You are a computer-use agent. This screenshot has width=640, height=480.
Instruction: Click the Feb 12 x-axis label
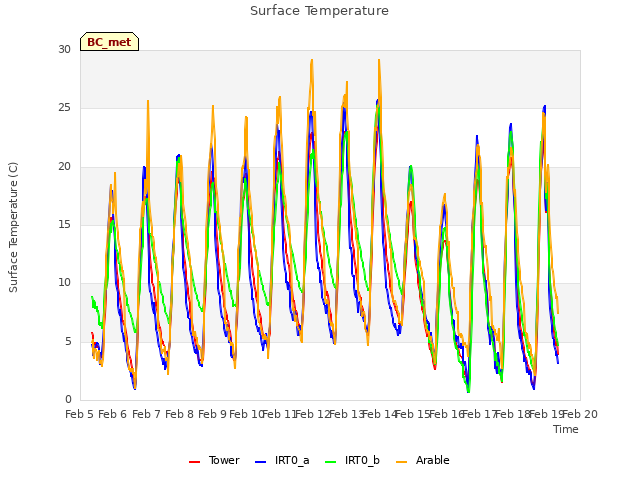click(313, 414)
